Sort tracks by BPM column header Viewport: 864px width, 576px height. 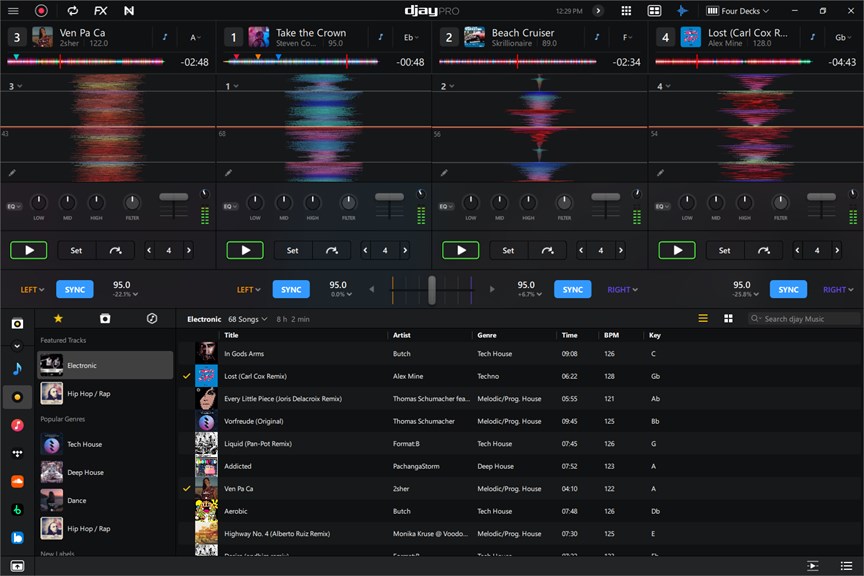(611, 335)
